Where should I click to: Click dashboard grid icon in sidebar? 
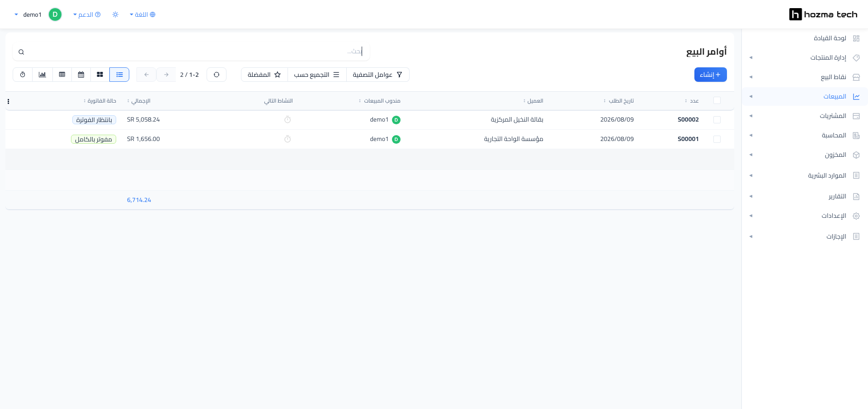856,38
